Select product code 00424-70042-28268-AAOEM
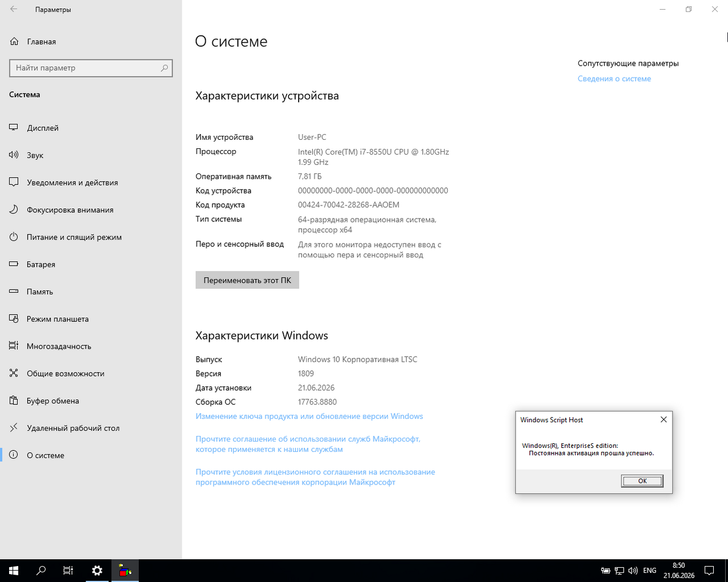This screenshot has width=728, height=582. tap(349, 205)
